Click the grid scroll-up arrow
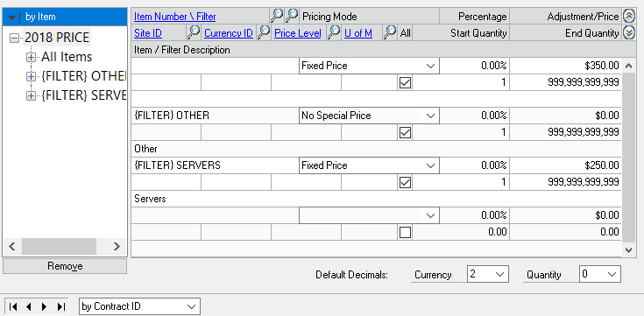644x316 pixels. (628, 66)
